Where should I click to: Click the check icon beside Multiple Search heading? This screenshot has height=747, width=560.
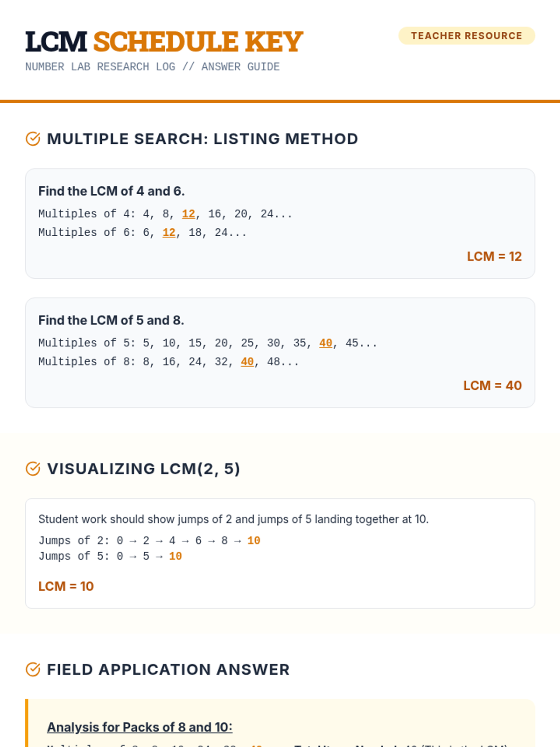(33, 139)
